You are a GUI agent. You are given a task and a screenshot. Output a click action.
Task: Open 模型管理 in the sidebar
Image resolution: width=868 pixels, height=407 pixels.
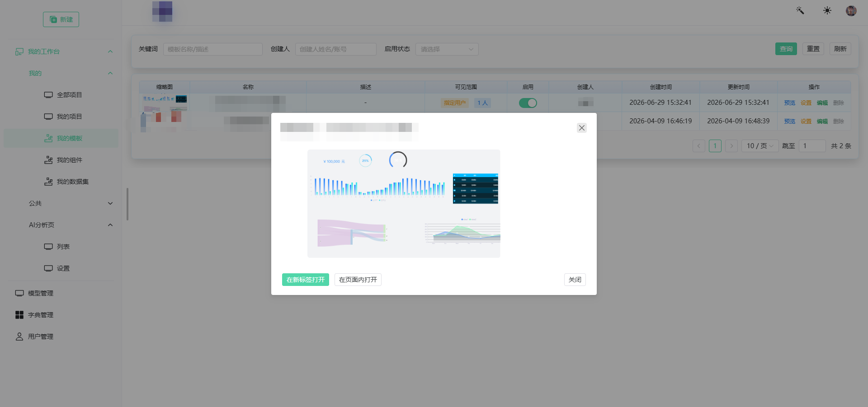61,293
